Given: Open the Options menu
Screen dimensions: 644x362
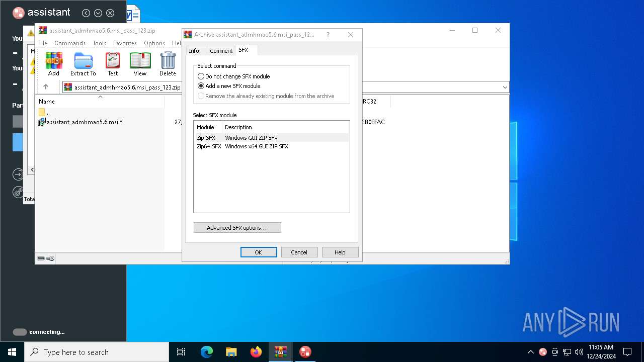Looking at the screenshot, I should pyautogui.click(x=154, y=43).
